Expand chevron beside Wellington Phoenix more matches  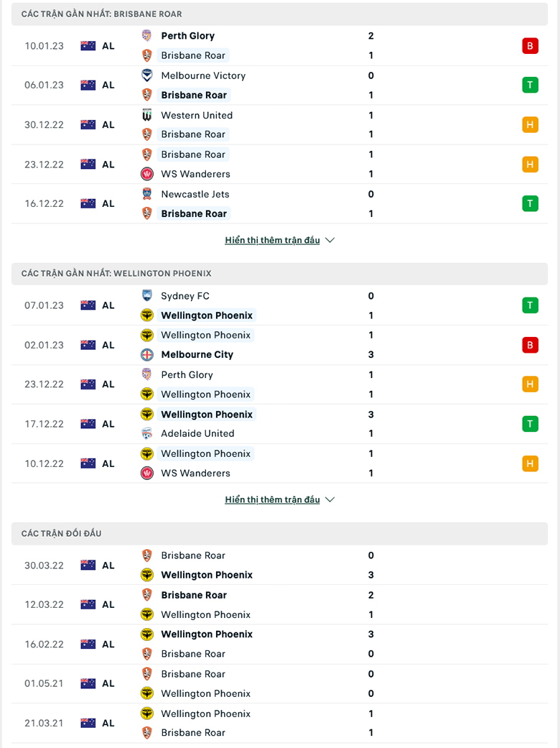click(x=330, y=499)
